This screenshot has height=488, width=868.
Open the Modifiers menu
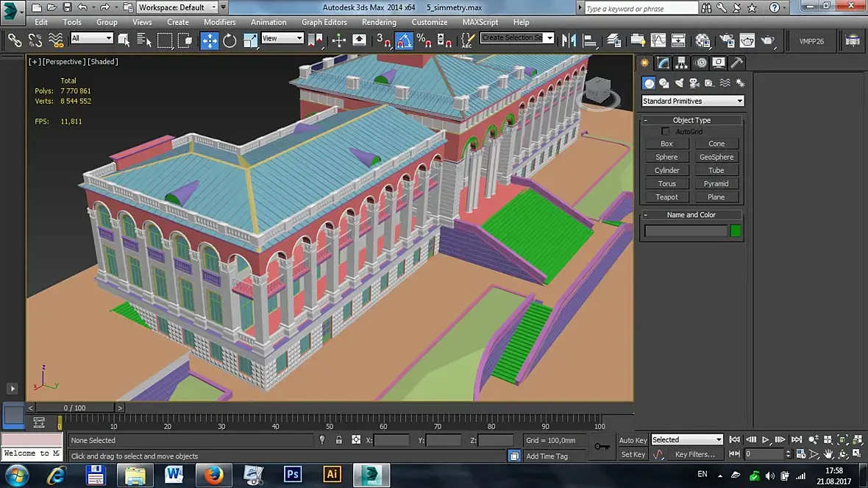point(219,22)
